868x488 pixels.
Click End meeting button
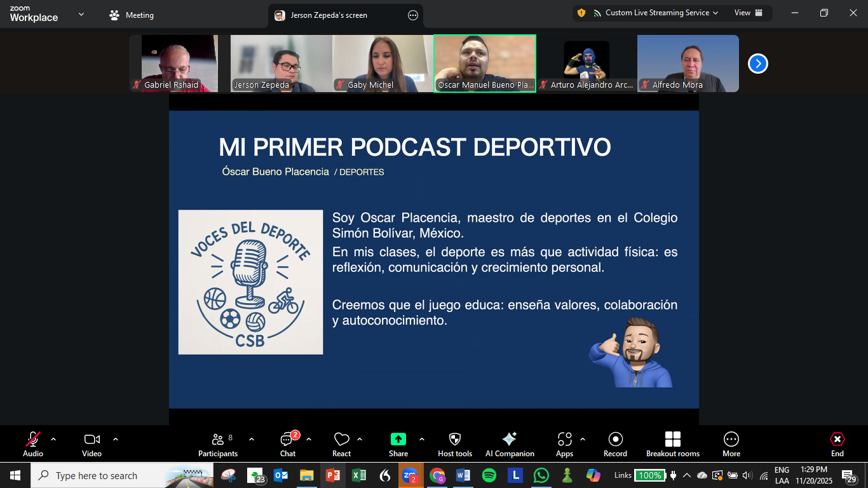837,444
